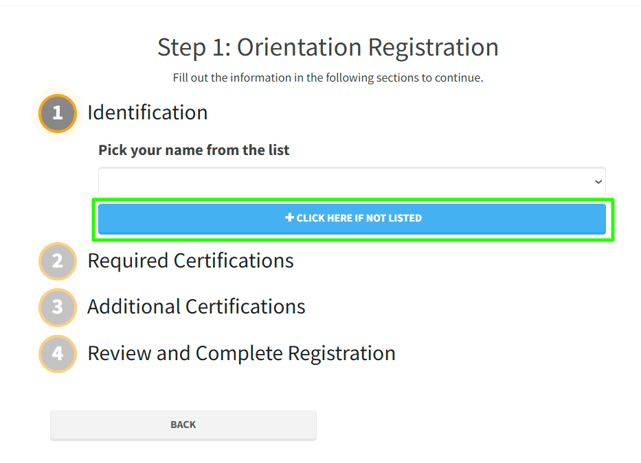
Task: Click the 'Pick your name from the list' label
Action: [193, 150]
